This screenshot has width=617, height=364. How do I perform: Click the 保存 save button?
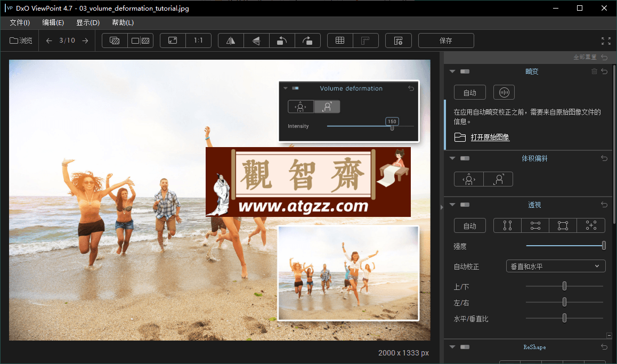coord(446,41)
